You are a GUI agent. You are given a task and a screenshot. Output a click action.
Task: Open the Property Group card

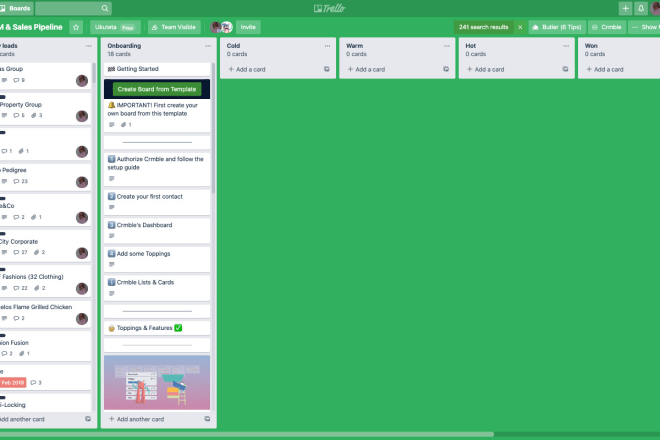pyautogui.click(x=44, y=109)
